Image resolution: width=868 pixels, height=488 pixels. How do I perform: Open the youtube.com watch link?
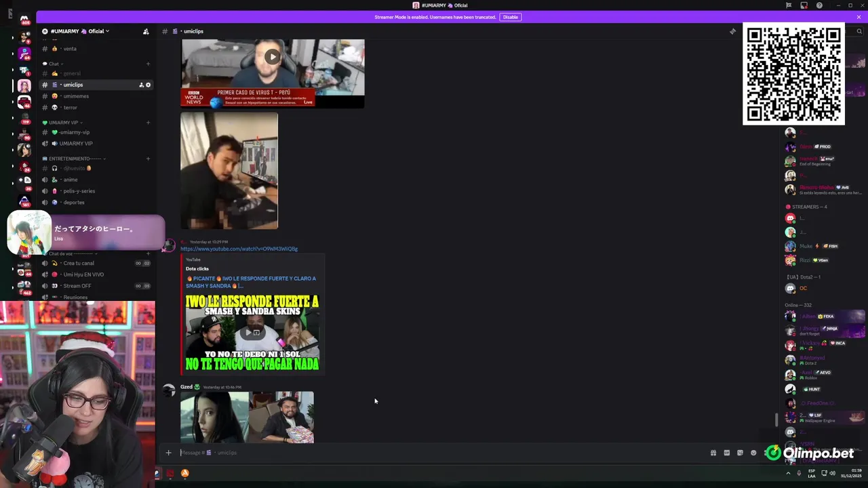click(x=239, y=249)
